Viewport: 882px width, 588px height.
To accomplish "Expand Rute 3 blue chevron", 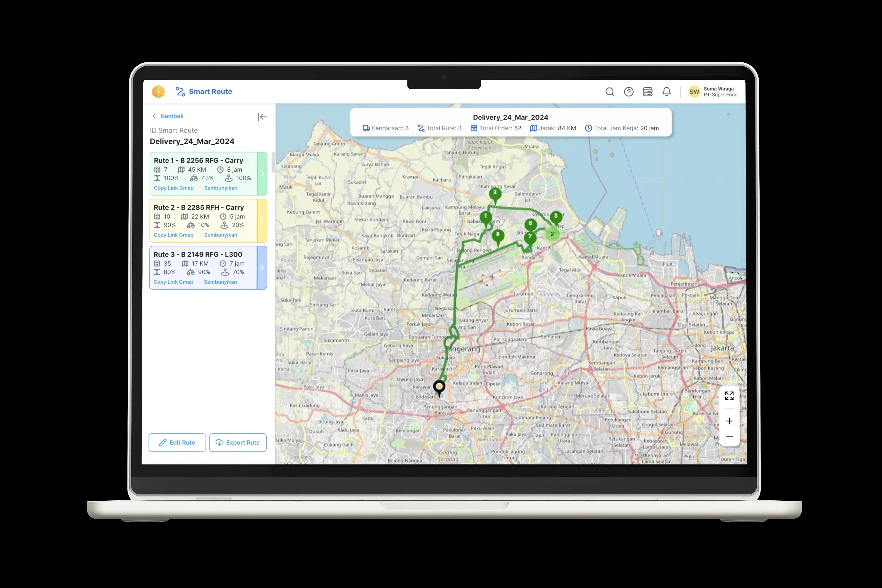I will point(262,268).
